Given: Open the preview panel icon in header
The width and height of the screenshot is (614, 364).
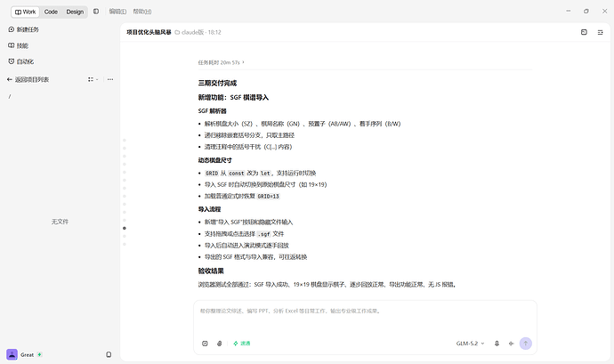Looking at the screenshot, I should pyautogui.click(x=584, y=32).
